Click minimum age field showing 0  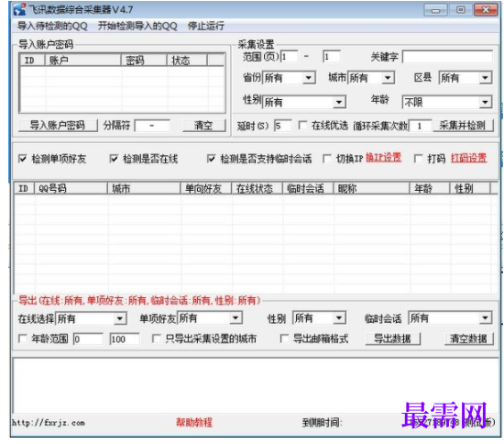[88, 339]
